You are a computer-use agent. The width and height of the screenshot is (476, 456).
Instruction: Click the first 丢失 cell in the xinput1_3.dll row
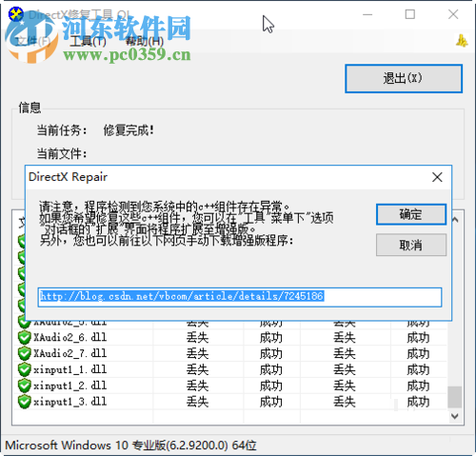[x=197, y=402]
